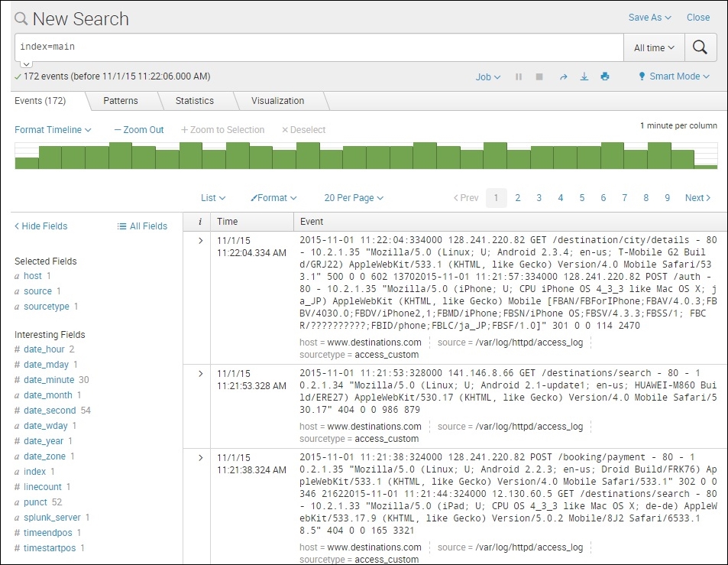Click the magnifying glass search button
Image resolution: width=728 pixels, height=565 pixels.
700,47
